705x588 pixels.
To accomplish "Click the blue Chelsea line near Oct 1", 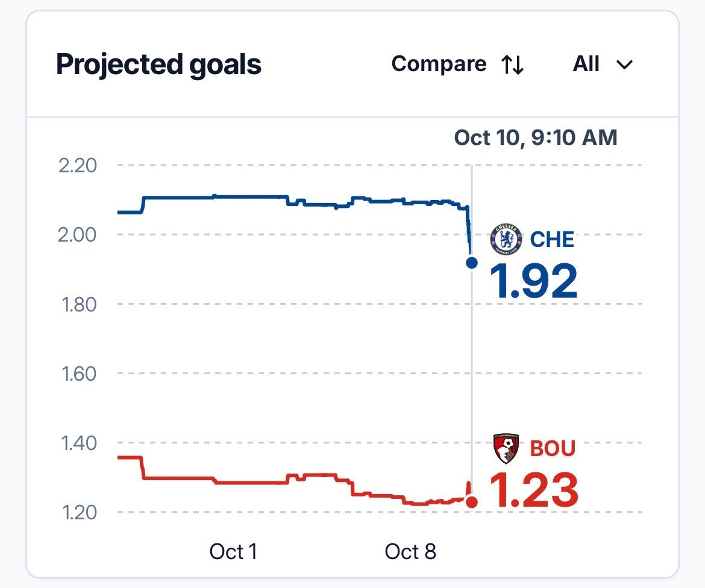I will coord(233,197).
